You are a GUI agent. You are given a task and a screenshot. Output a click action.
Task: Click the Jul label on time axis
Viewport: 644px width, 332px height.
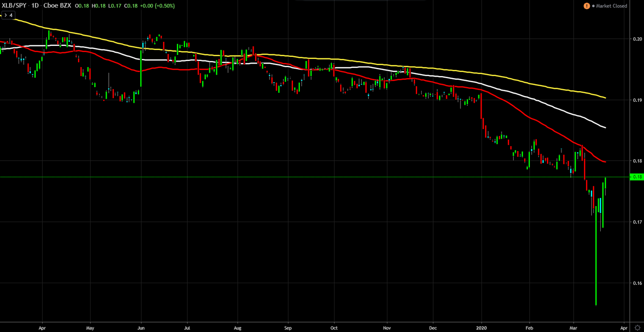(x=187, y=327)
